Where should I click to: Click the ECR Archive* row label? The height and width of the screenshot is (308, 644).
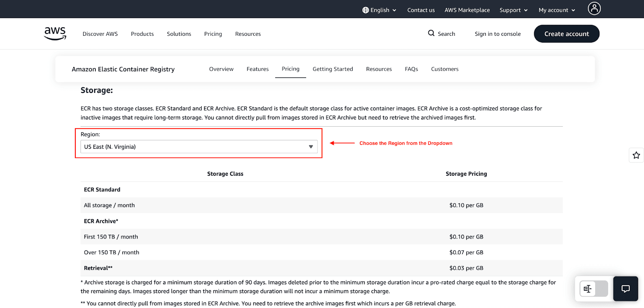101,221
